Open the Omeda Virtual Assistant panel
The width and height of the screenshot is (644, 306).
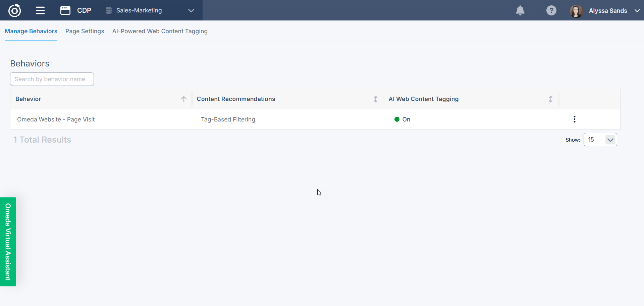click(x=8, y=242)
